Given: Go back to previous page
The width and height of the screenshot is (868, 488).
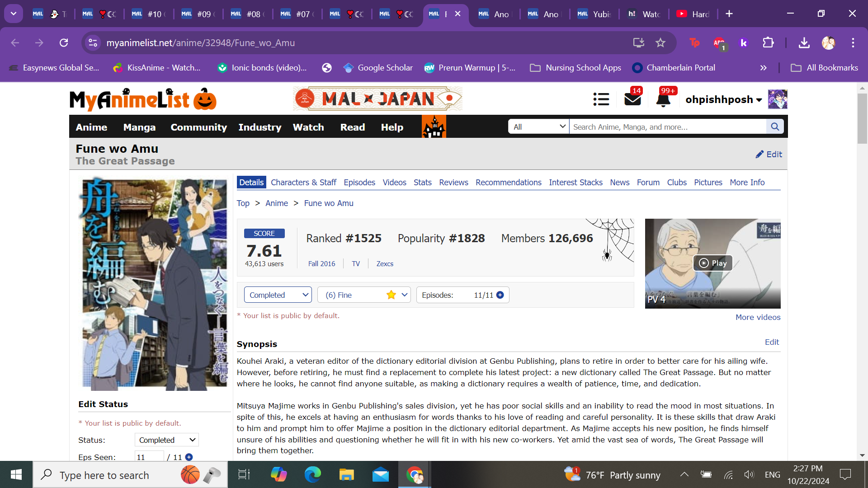Looking at the screenshot, I should pyautogui.click(x=15, y=43).
